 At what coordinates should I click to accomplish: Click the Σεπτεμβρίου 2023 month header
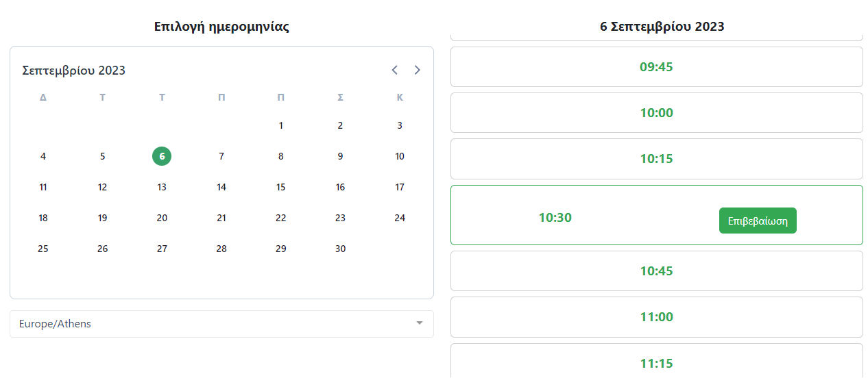74,71
